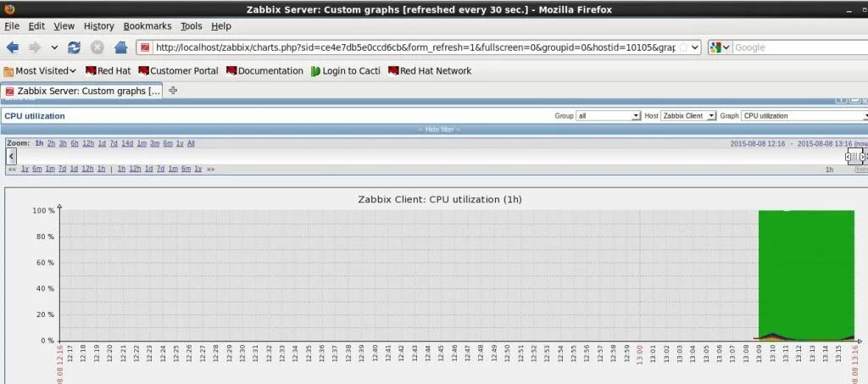
Task: Click the CPU utilization page heading
Action: [x=35, y=116]
